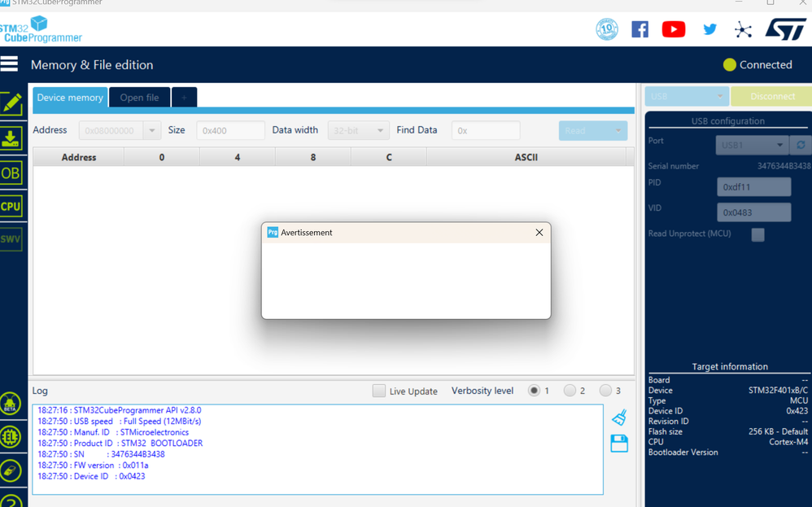812x507 pixels.
Task: Click the C column header
Action: [x=389, y=157]
